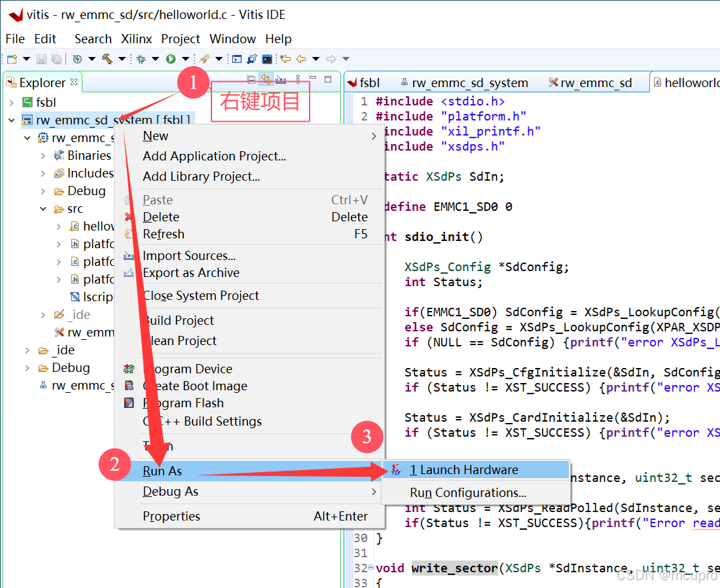Click the dark terminal toolbar icon
The width and height of the screenshot is (720, 588).
pyautogui.click(x=267, y=59)
